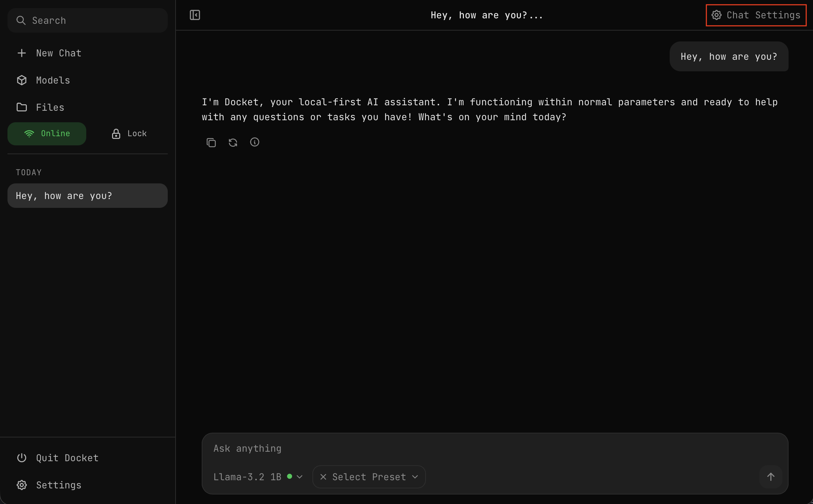Show response info details icon

click(x=254, y=142)
